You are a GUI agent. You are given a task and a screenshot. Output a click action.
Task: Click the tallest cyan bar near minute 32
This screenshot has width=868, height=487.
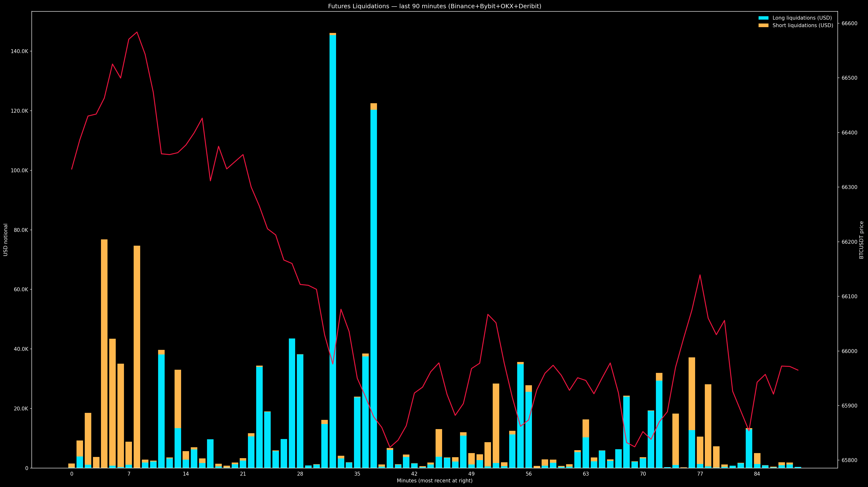pos(333,250)
